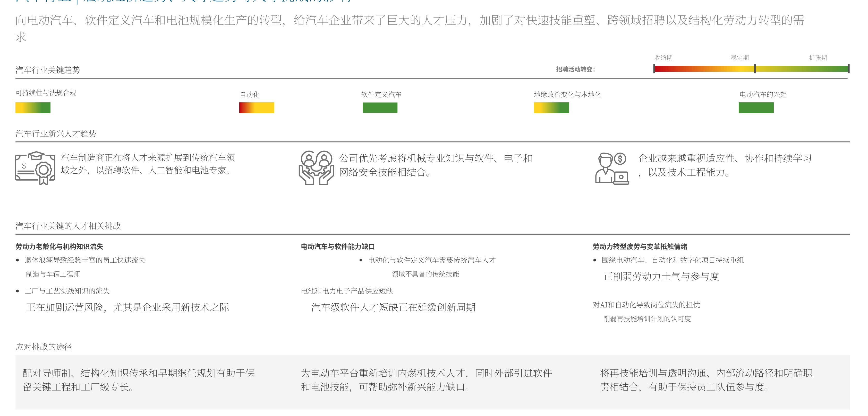This screenshot has width=868, height=416.
Task: Click the green bar under 软件定义汽车
Action: (380, 108)
